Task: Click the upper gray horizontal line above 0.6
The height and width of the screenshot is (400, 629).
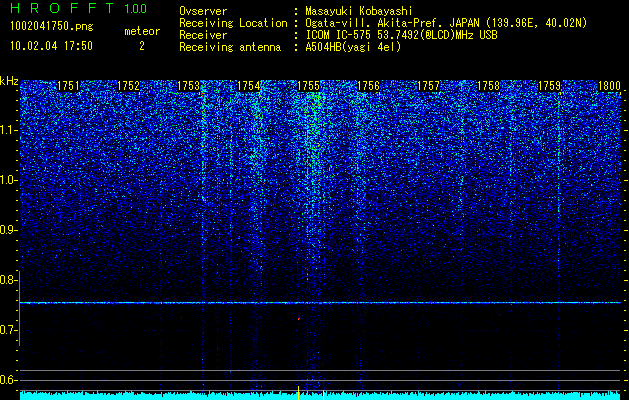Action: pyautogui.click(x=320, y=370)
